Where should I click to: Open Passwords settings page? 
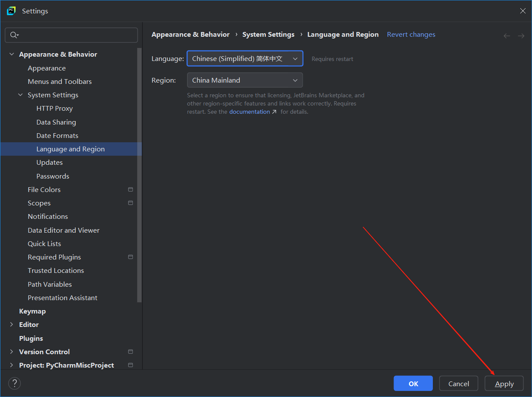coord(53,176)
